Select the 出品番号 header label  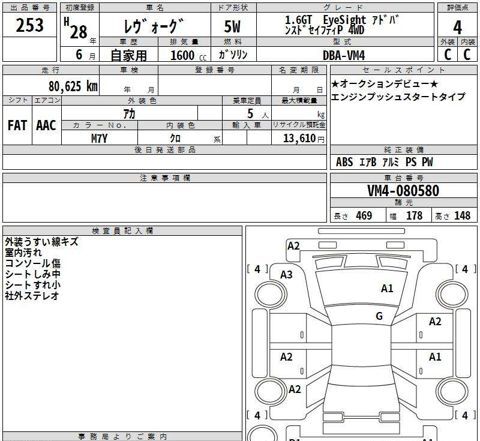click(x=30, y=7)
